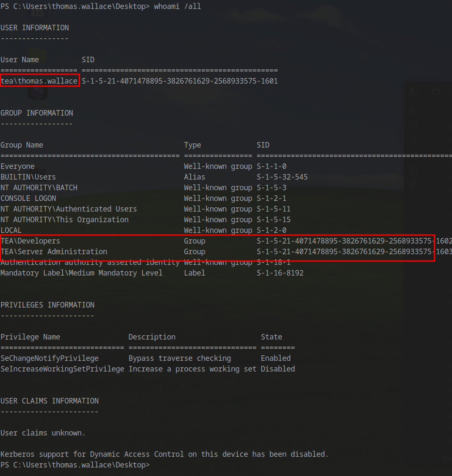Viewport: 452px width, 476px height.
Task: Click the SeIncreaseWorkingSetPrivilege entry
Action: (x=62, y=369)
